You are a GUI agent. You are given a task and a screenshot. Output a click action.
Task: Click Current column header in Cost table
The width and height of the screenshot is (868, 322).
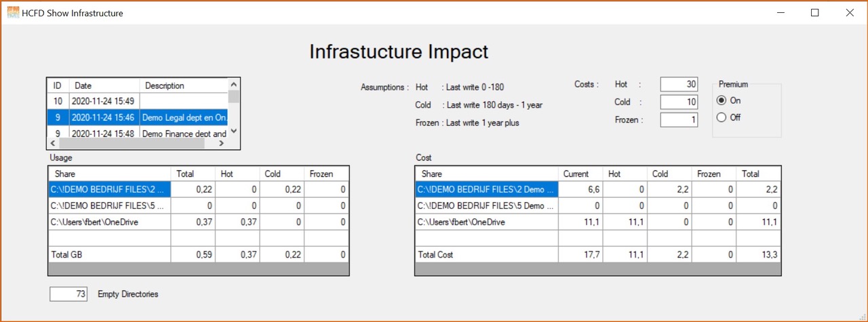pyautogui.click(x=580, y=174)
